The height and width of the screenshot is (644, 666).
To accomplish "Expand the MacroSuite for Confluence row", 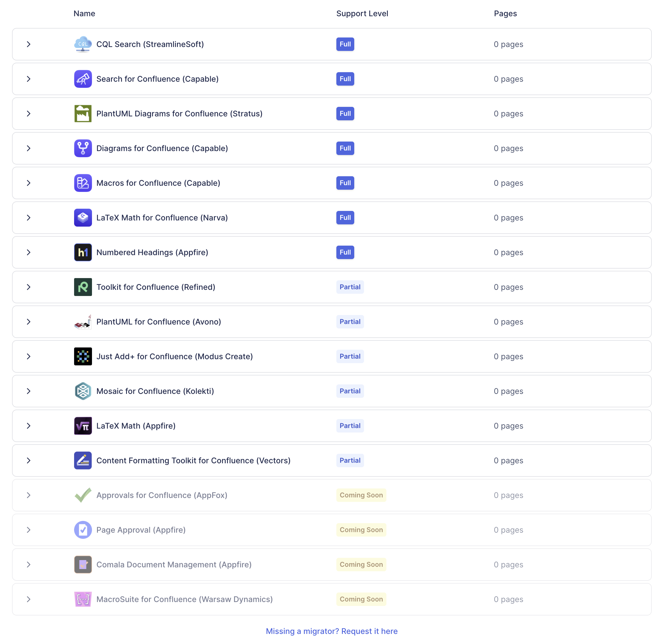I will [x=29, y=599].
